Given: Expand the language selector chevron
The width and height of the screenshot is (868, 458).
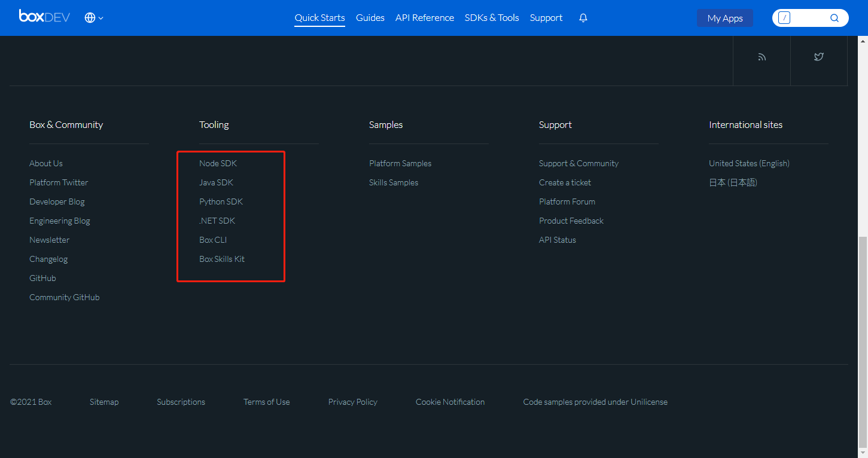Looking at the screenshot, I should tap(100, 19).
